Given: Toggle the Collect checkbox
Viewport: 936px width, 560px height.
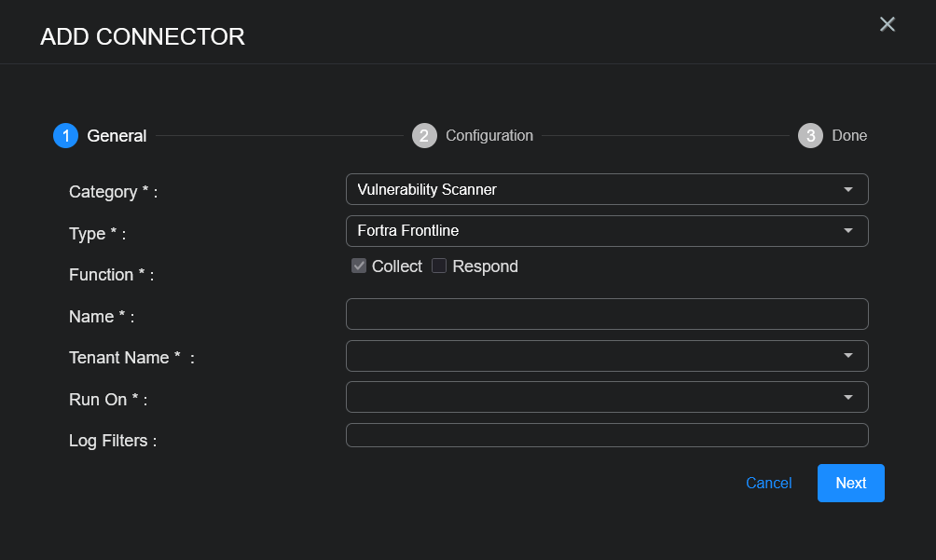Looking at the screenshot, I should click(359, 266).
